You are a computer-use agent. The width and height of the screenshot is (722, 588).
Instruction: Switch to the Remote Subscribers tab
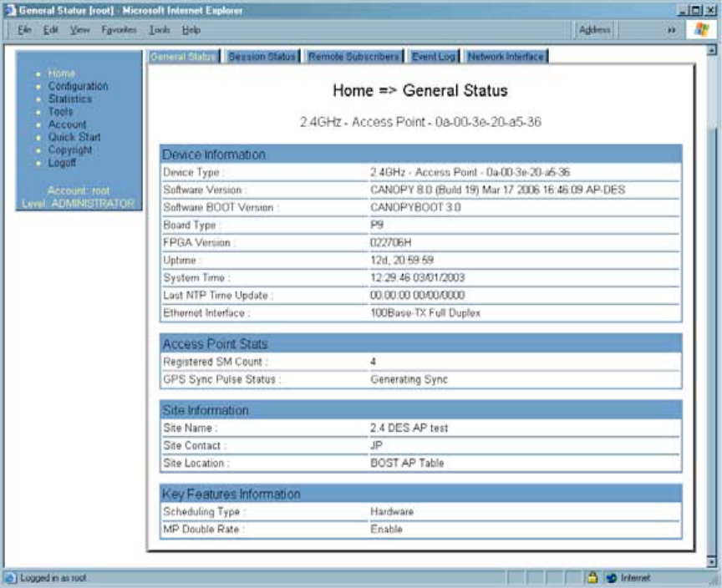(x=353, y=57)
